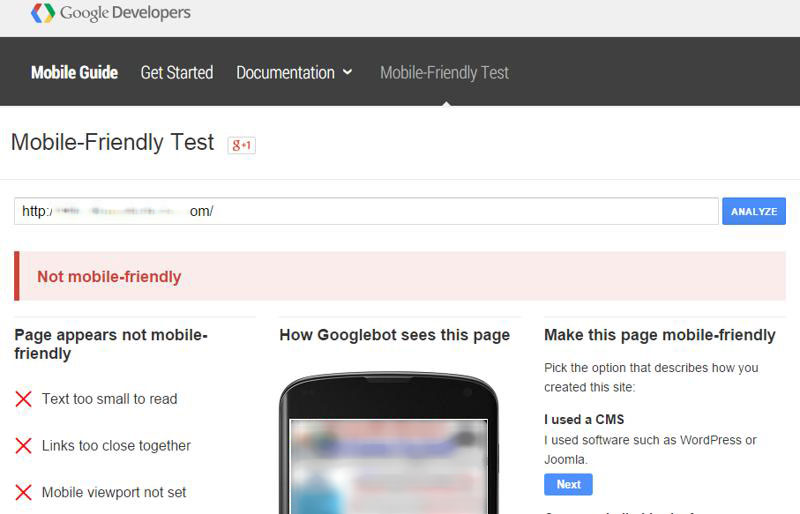Focus the URL input field
This screenshot has height=514, width=800.
[x=366, y=211]
